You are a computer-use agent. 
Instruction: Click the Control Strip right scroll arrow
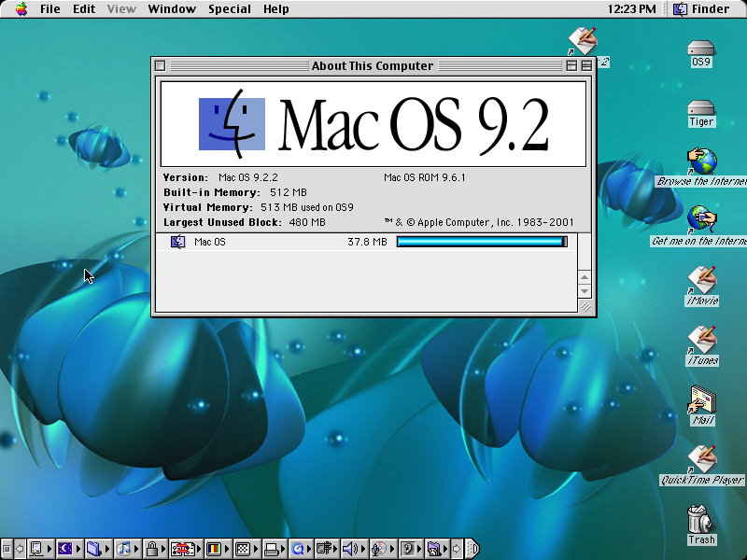(457, 549)
